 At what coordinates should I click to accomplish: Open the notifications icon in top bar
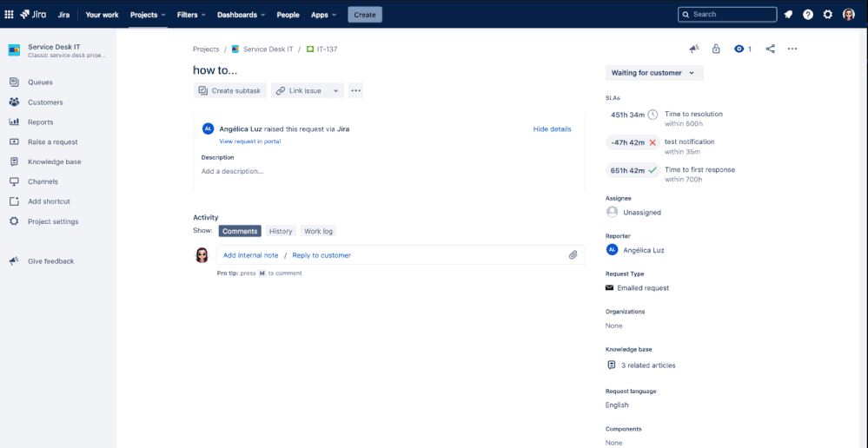[x=788, y=15]
